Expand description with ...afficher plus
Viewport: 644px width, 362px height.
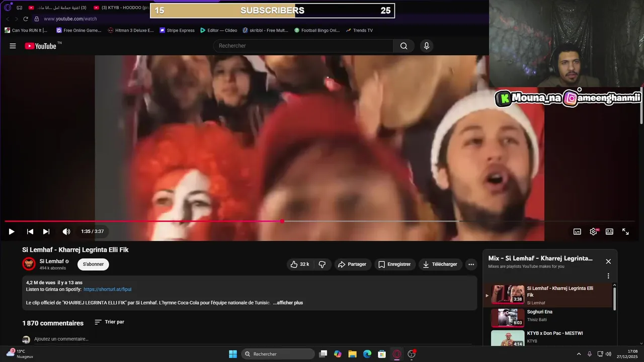[x=288, y=303]
